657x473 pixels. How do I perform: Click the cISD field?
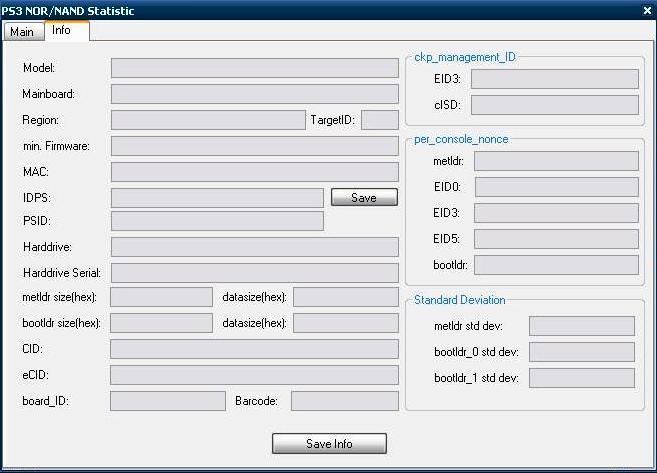tap(555, 105)
